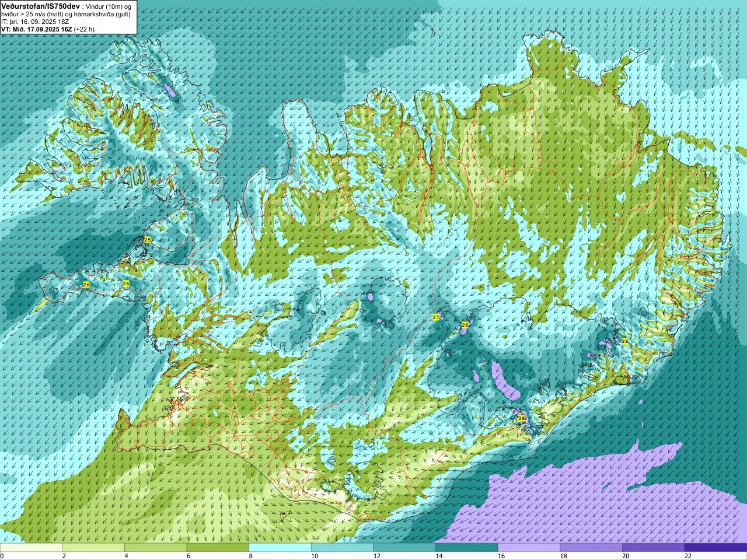Screen dimensions: 747x560
Task: Click the '16' tick label on the color scale
Action: [x=501, y=556]
